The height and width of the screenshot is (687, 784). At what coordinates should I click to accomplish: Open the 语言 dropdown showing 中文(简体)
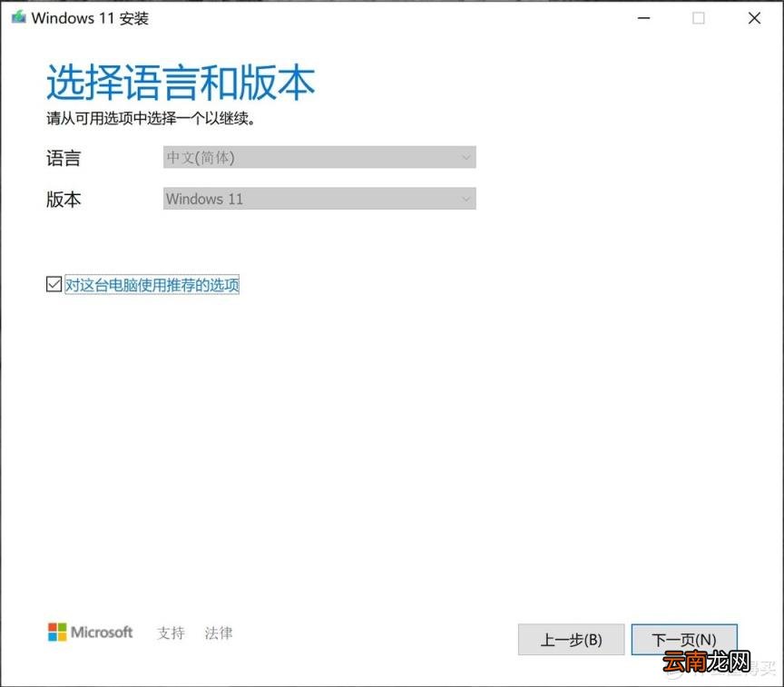(319, 157)
